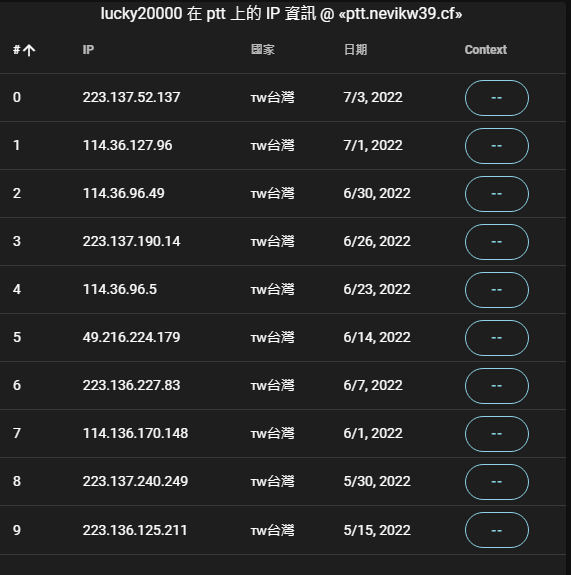Select IP address 114.136.170.148 cell
Screen dimensions: 571x575
point(135,433)
